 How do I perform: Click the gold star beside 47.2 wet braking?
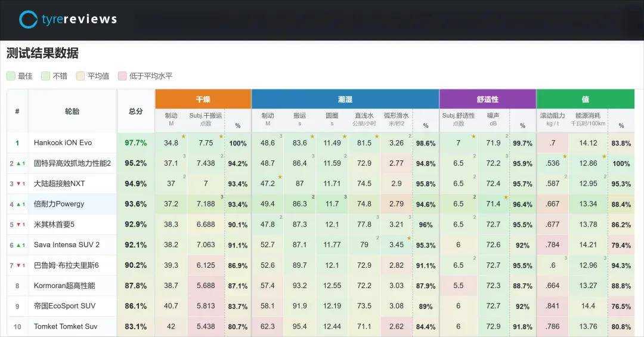(280, 177)
